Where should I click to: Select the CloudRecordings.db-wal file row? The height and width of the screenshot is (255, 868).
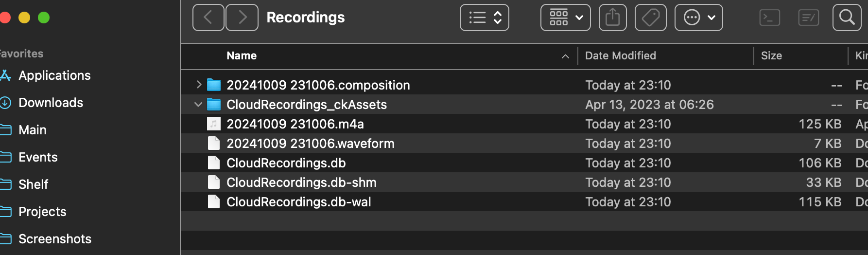click(x=298, y=202)
